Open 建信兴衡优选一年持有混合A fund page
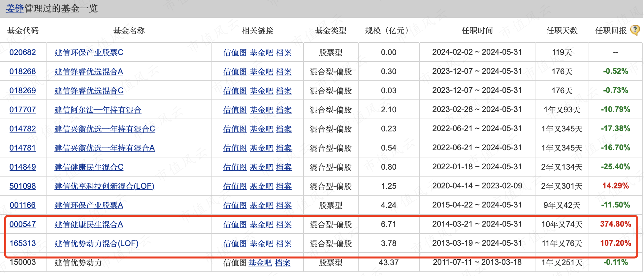This screenshot has width=644, height=276. [105, 148]
